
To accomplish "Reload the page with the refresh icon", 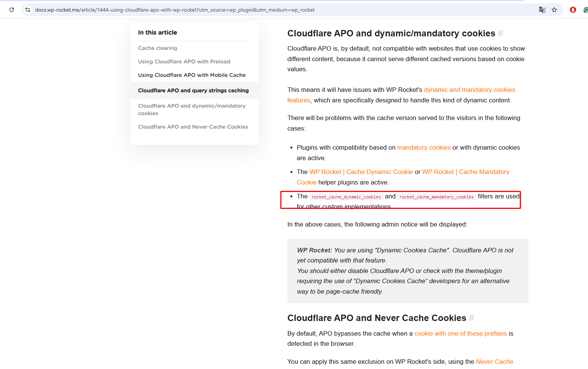I will point(12,10).
